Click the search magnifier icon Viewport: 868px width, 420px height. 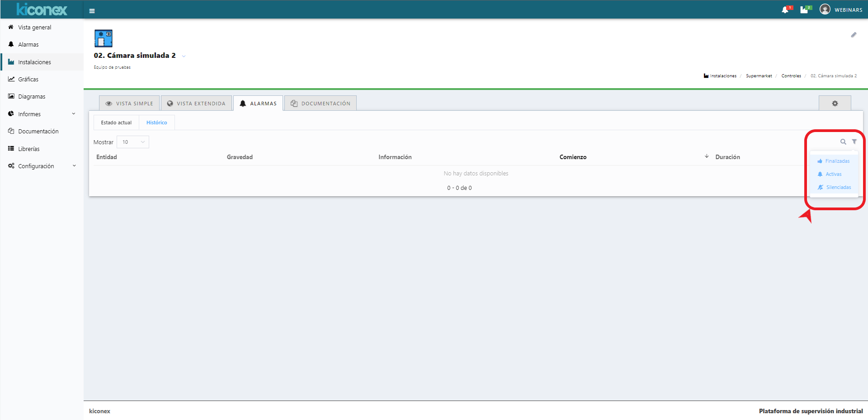(x=843, y=142)
